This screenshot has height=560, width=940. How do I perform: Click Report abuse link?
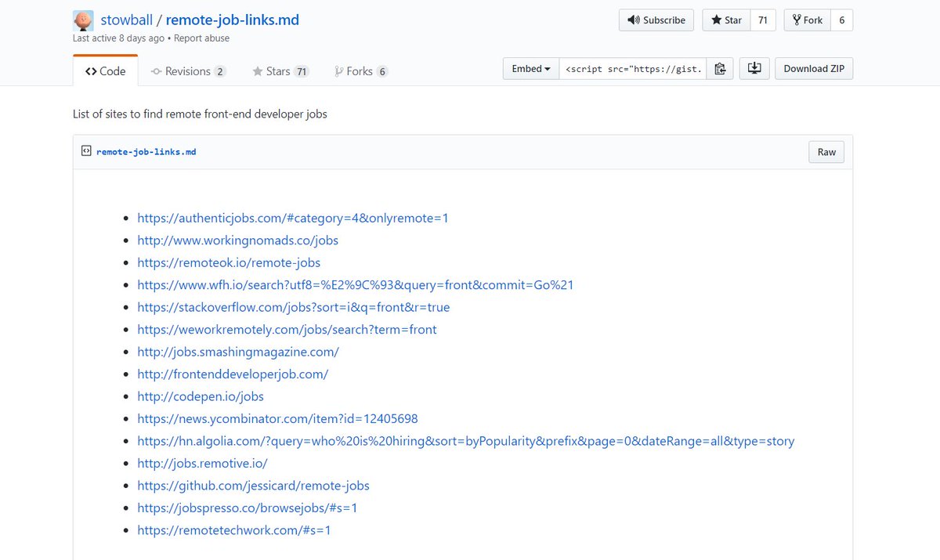point(202,38)
